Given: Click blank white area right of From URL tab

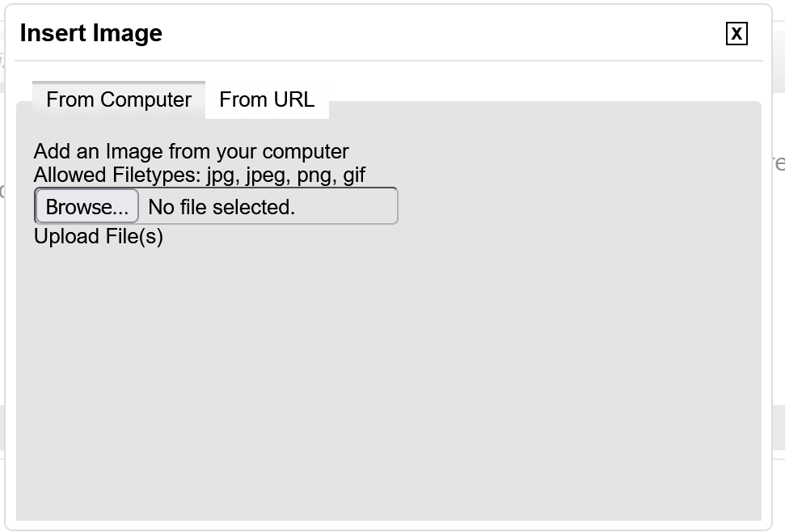Looking at the screenshot, I should (542, 89).
